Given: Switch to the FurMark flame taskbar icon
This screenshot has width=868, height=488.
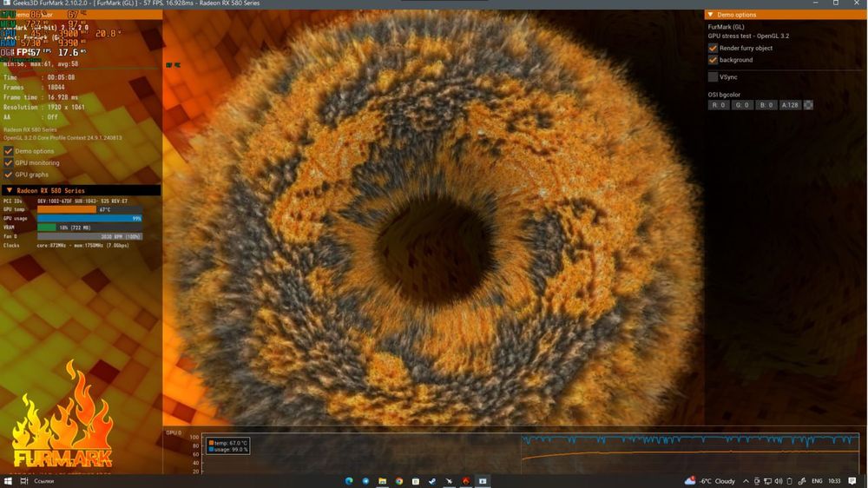Looking at the screenshot, I should point(465,481).
